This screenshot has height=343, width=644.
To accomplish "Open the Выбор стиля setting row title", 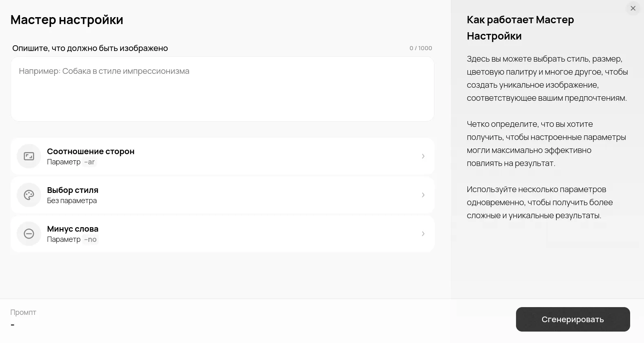I will coord(73,190).
